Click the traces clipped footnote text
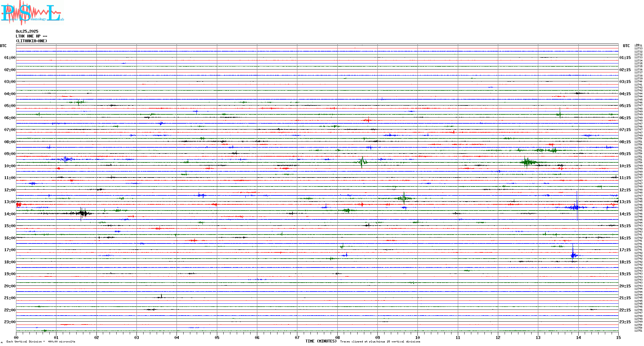This screenshot has width=644, height=346. [380, 342]
